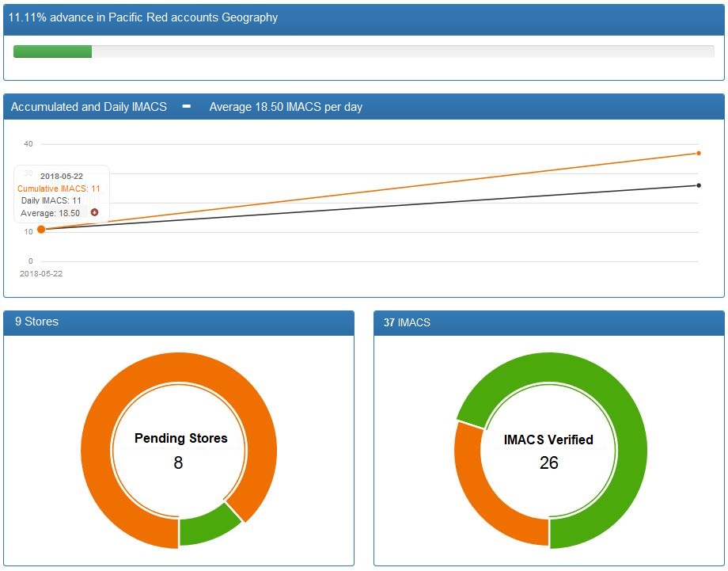Image resolution: width=728 pixels, height=571 pixels.
Task: Click the y-axis label 10
Action: 28,232
